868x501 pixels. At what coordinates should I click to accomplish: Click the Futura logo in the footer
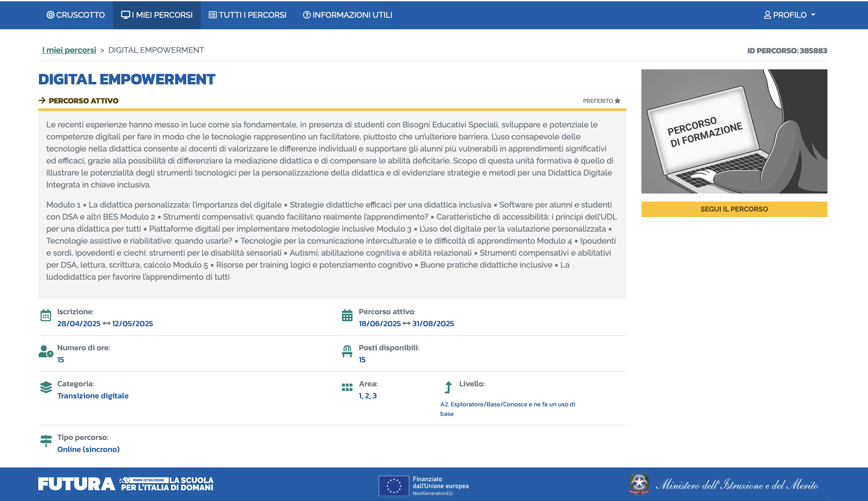pos(76,484)
